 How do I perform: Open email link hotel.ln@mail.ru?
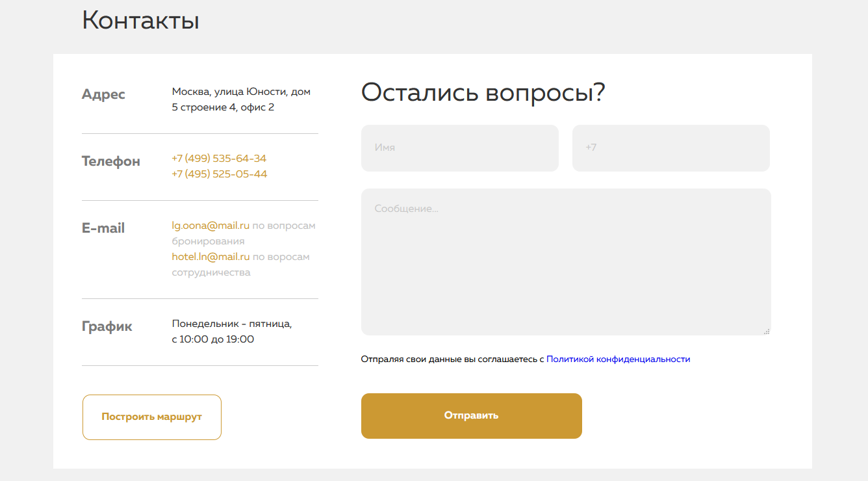(x=211, y=257)
